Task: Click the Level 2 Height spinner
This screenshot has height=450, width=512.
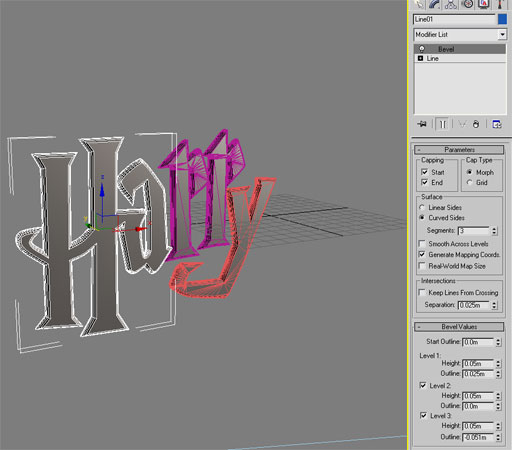Action: point(498,396)
